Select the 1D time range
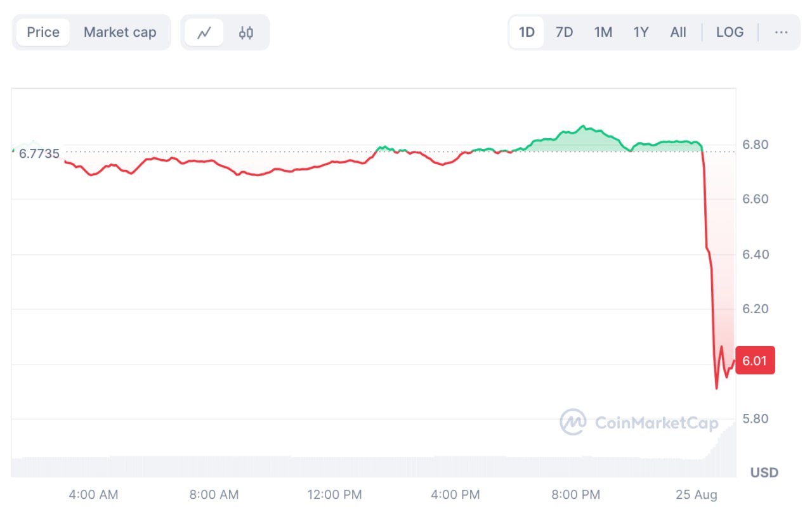The image size is (812, 521). [x=527, y=32]
